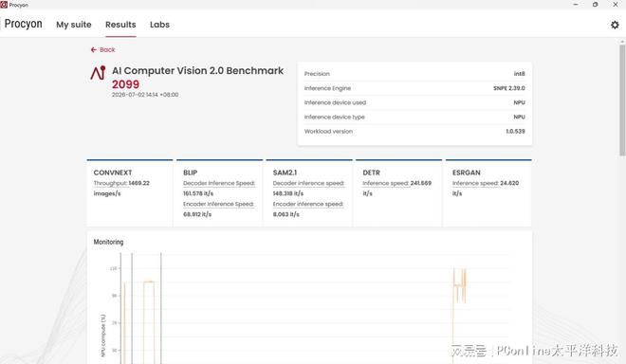Open the My suite tab
Screen dimensions: 626x364
(74, 25)
